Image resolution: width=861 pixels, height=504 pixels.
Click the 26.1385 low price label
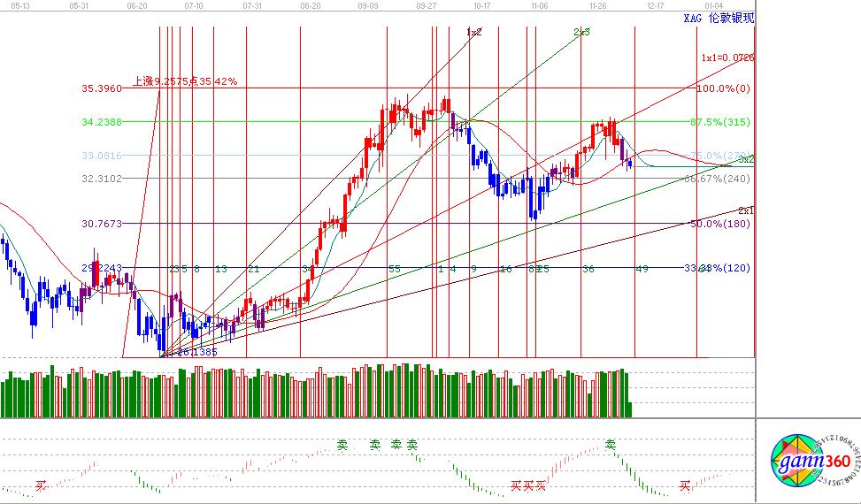click(x=196, y=351)
